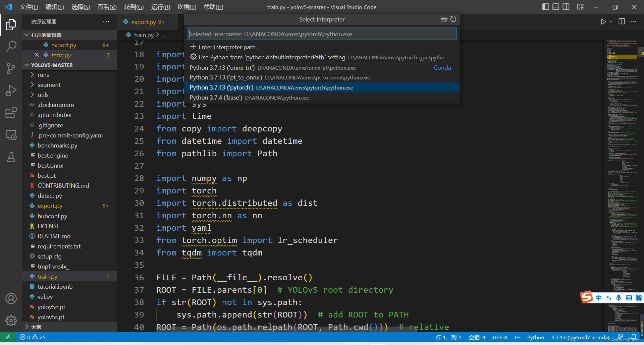The height and width of the screenshot is (345, 644).
Task: Split editor right icon
Action: [622, 21]
